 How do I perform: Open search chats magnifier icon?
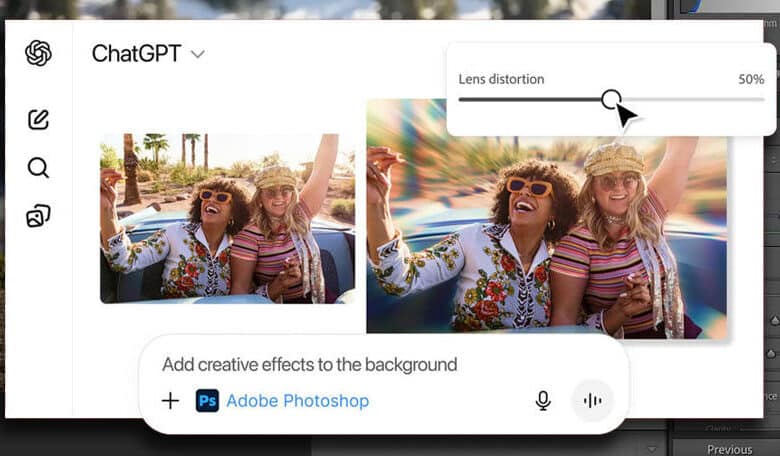(38, 167)
